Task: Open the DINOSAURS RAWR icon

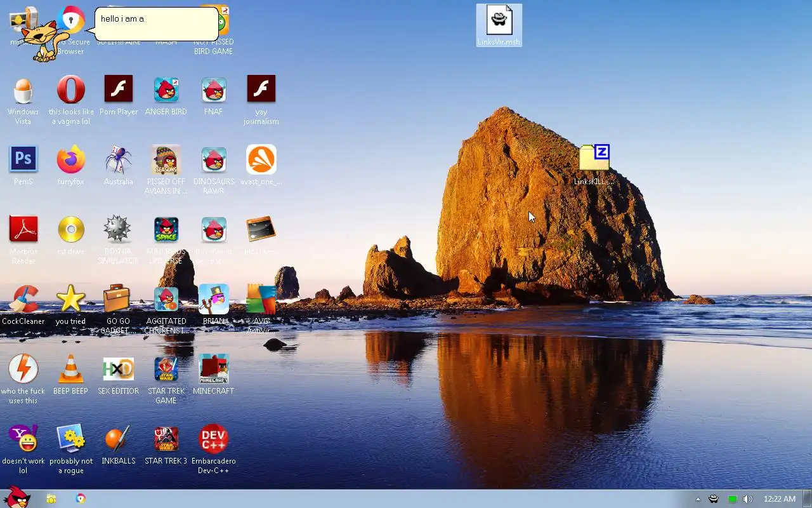Action: click(214, 159)
